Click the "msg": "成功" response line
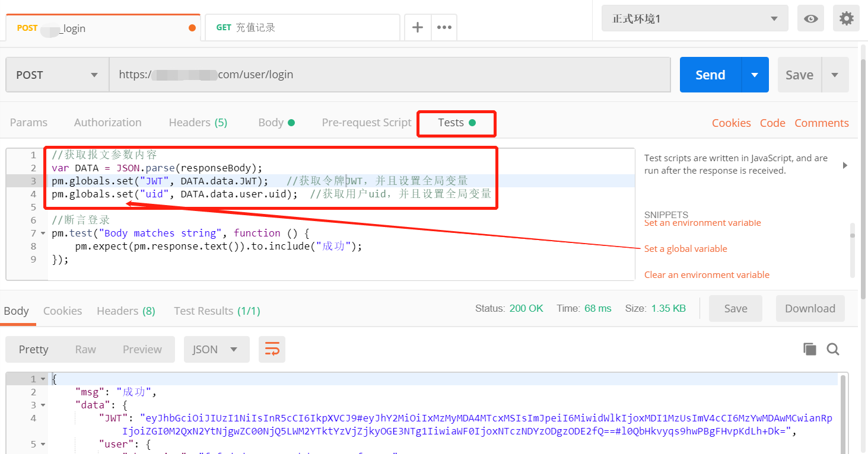Screen dimensions: 868x454 [116, 392]
